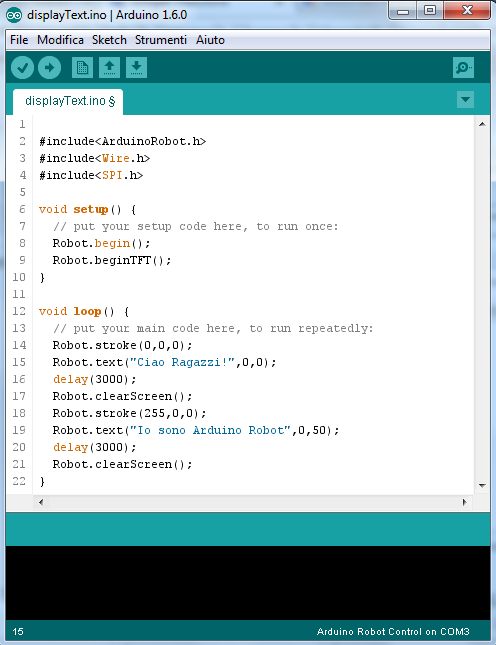This screenshot has height=645, width=496.
Task: Click the horizontal scrollbar right arrow
Action: [464, 502]
